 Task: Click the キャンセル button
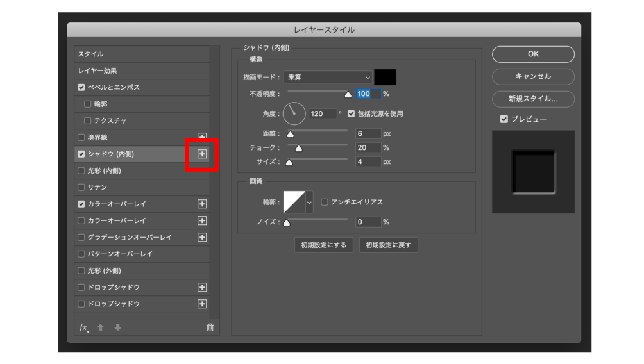pos(533,76)
